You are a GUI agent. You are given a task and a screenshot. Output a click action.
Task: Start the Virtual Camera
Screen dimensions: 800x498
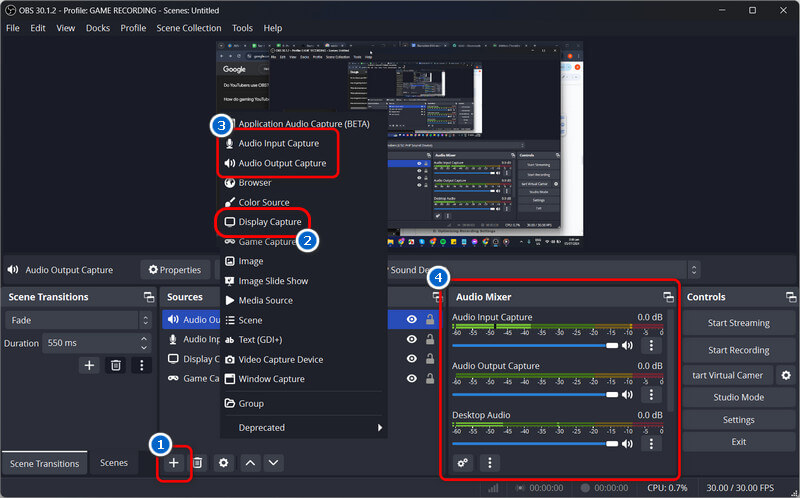point(728,375)
